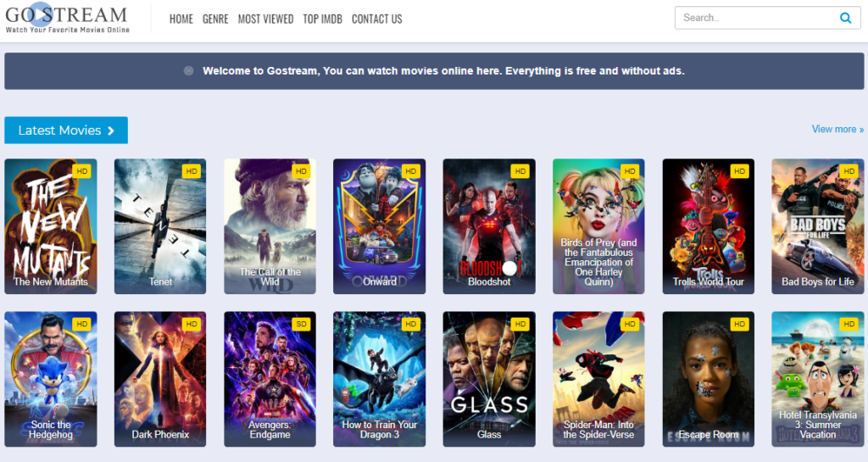Follow the View more link

(x=837, y=129)
